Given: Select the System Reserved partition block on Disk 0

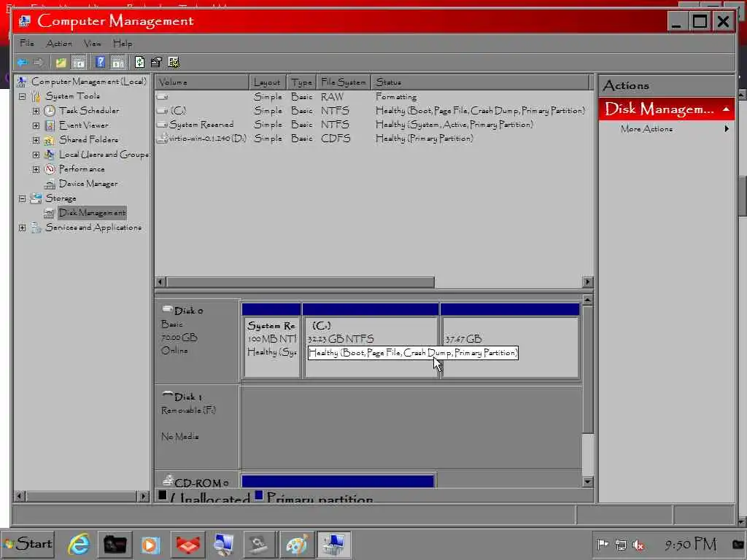Looking at the screenshot, I should pyautogui.click(x=271, y=341).
